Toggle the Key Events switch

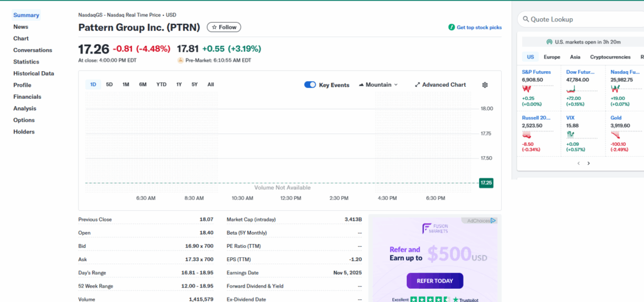click(x=309, y=85)
